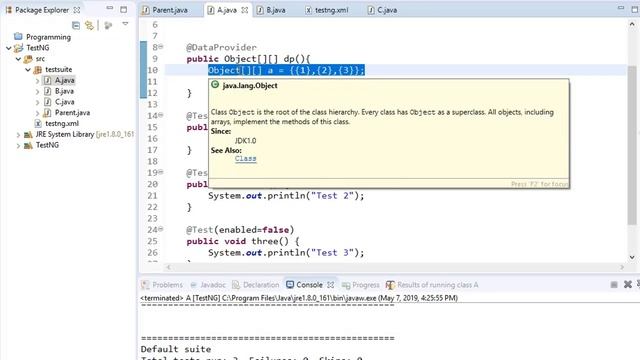Fold the method three at line 24
The height and width of the screenshot is (360, 640).
point(161,229)
